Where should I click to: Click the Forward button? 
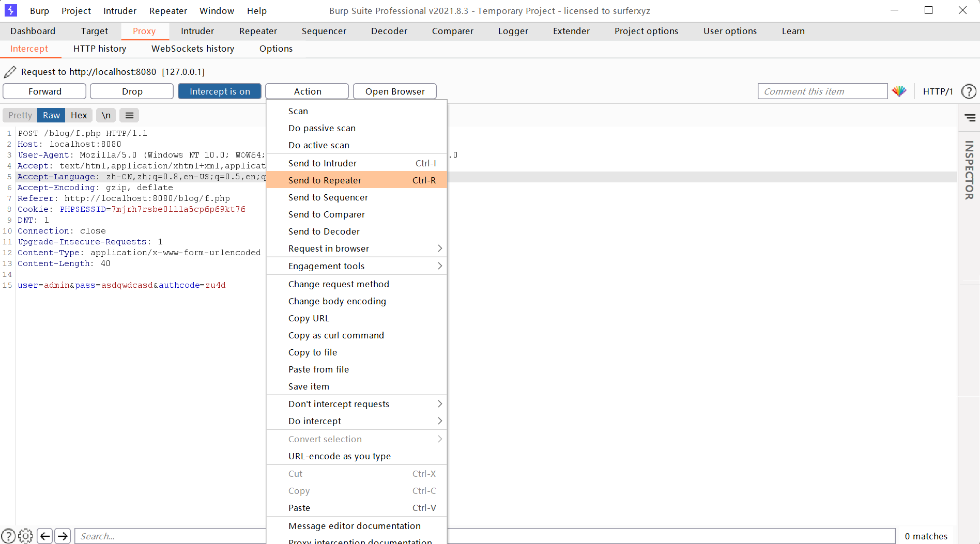click(44, 91)
